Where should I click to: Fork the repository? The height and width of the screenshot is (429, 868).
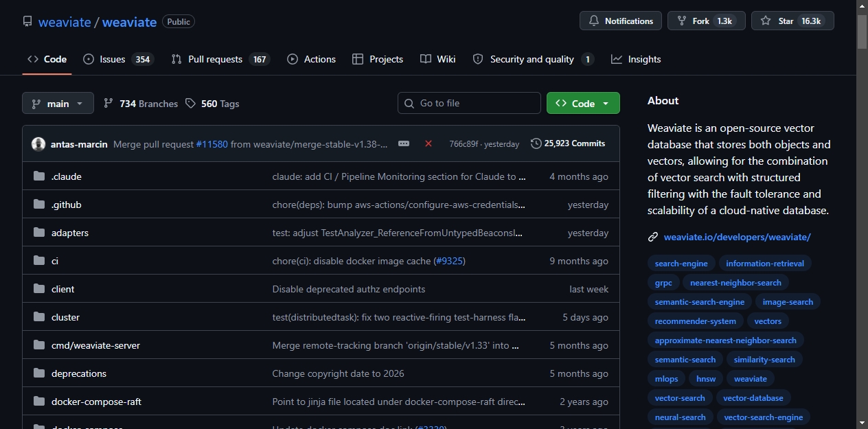[705, 21]
